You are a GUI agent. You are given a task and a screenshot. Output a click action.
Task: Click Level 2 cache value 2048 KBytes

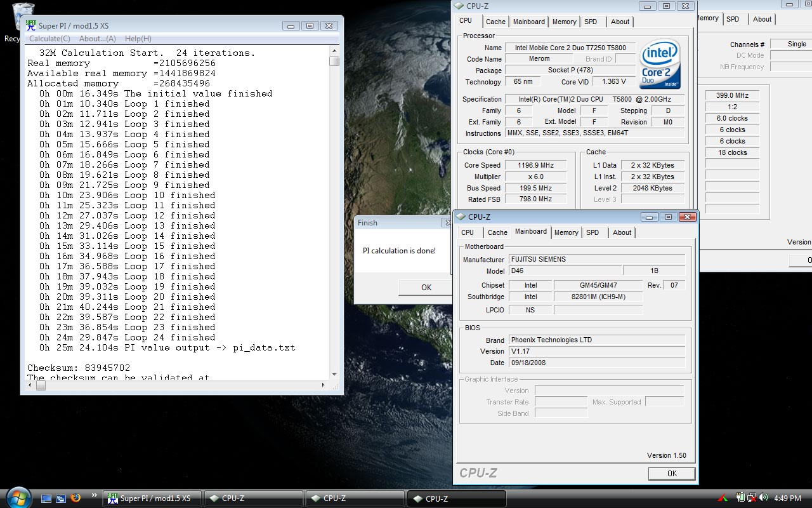pos(653,188)
